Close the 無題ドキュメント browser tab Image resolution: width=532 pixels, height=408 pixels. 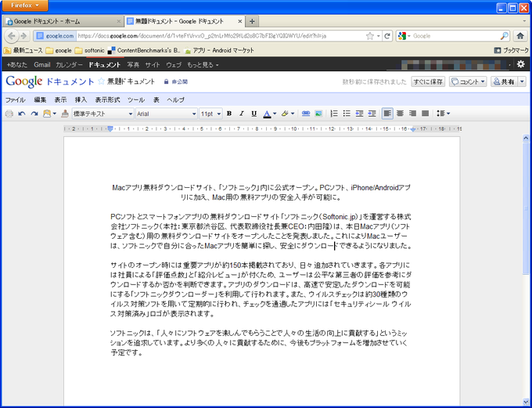[240, 21]
